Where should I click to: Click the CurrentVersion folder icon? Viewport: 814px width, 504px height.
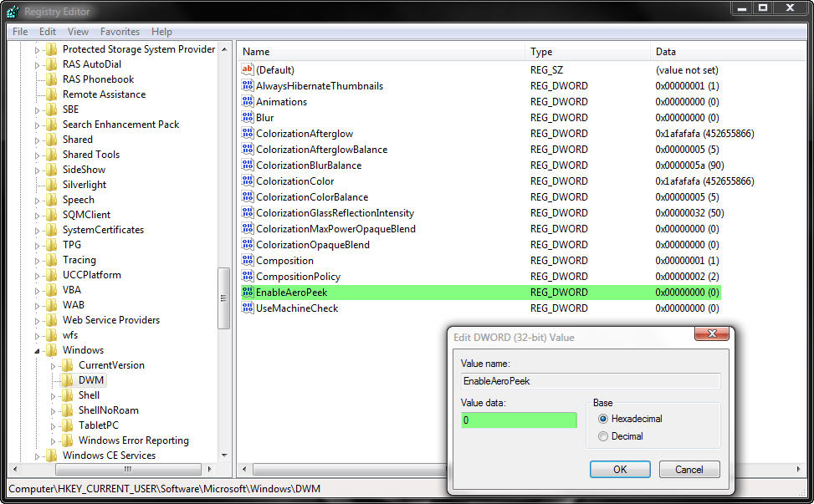coord(67,365)
